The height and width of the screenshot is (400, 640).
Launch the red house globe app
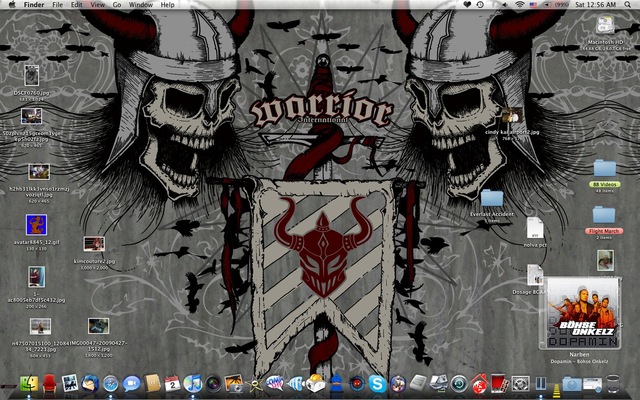pyautogui.click(x=480, y=384)
